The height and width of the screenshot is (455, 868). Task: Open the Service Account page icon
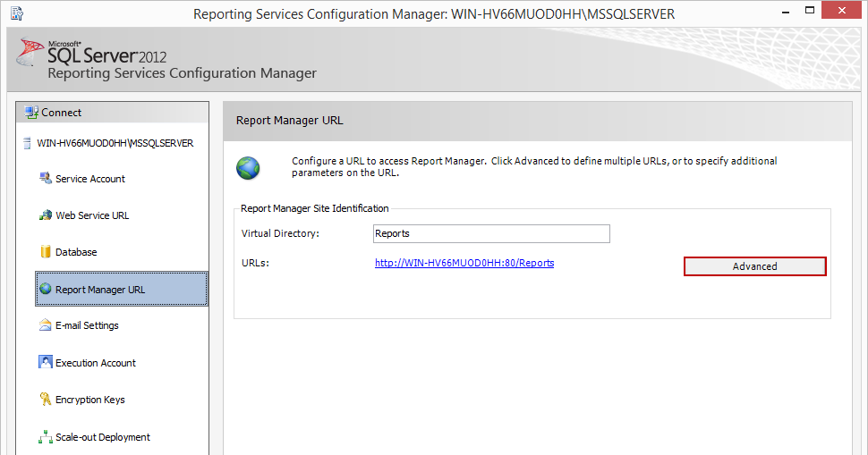(46, 179)
